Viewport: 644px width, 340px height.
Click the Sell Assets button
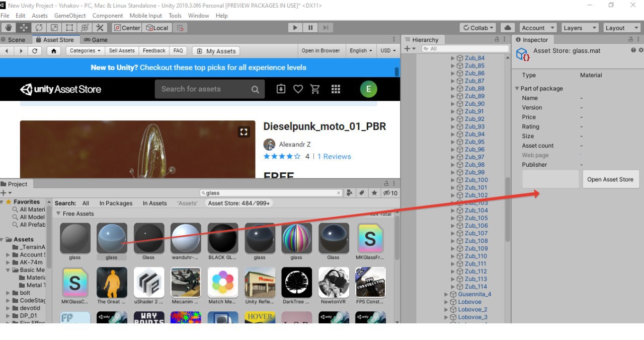pos(122,51)
